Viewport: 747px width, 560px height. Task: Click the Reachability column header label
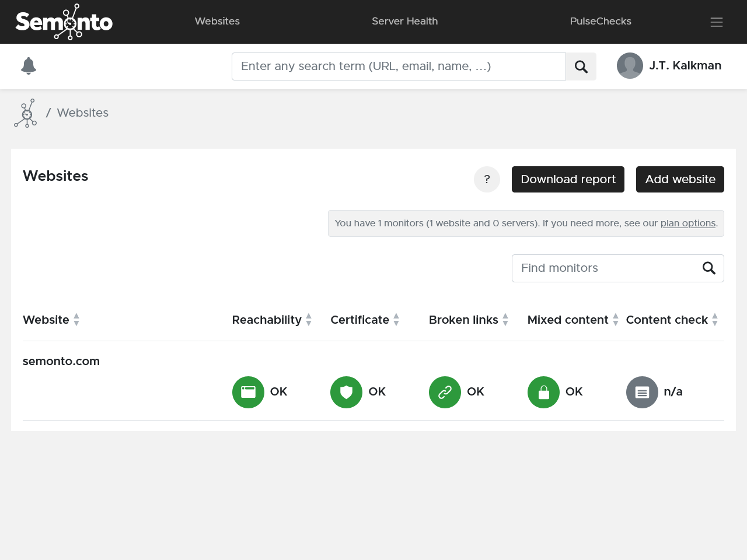click(267, 320)
